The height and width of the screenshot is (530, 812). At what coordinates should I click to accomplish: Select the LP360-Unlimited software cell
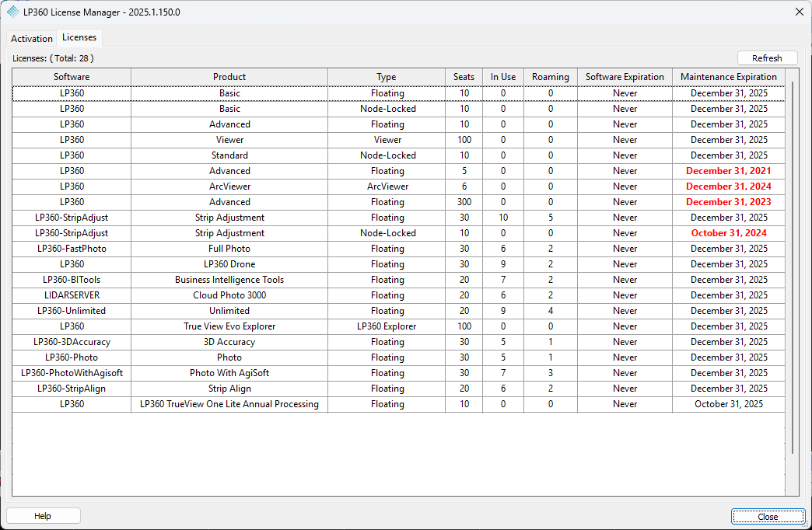click(72, 311)
